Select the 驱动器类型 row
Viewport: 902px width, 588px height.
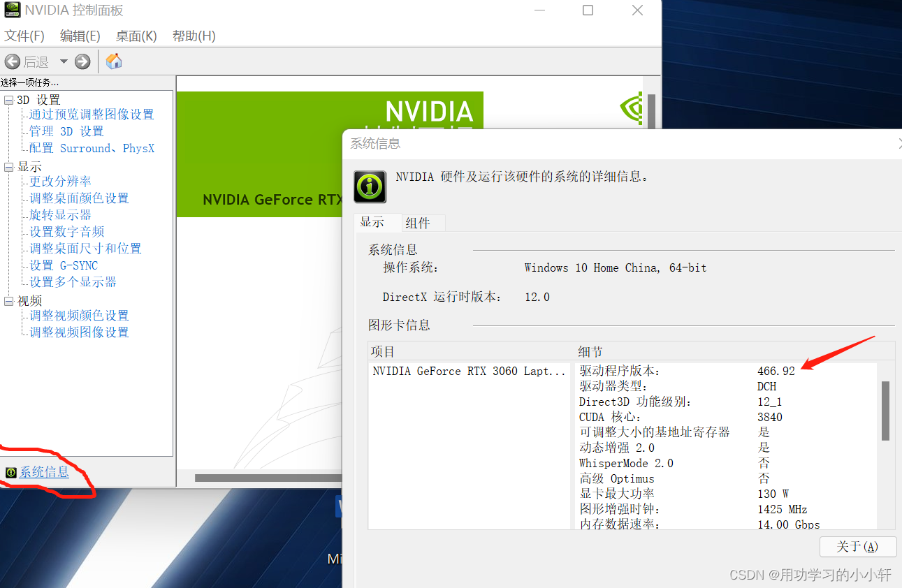point(725,386)
